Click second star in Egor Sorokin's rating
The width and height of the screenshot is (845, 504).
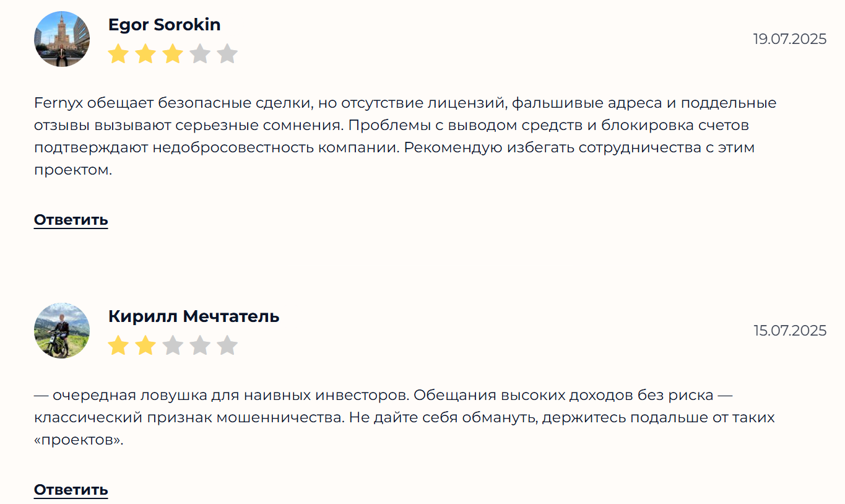tap(145, 54)
